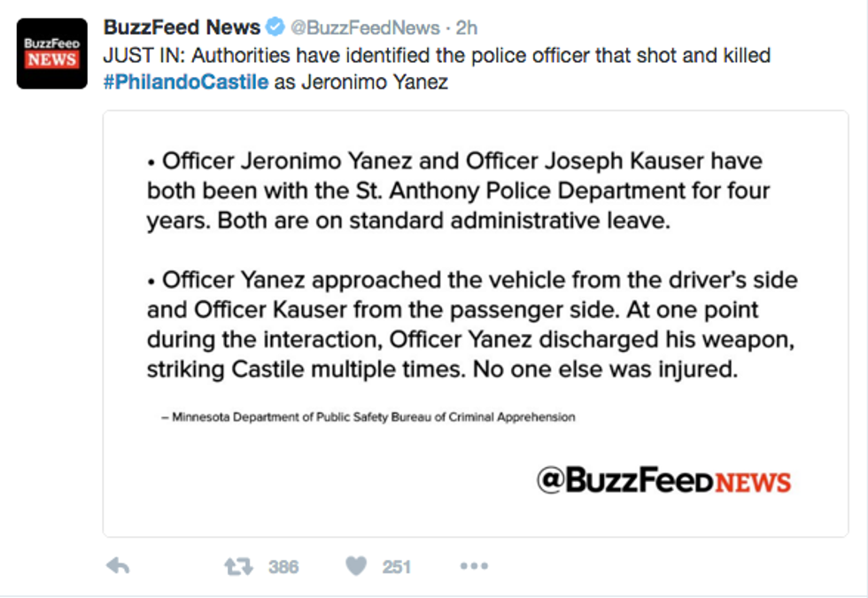868x598 pixels.
Task: Click the BuzzFeed News profile avatar
Action: (52, 53)
